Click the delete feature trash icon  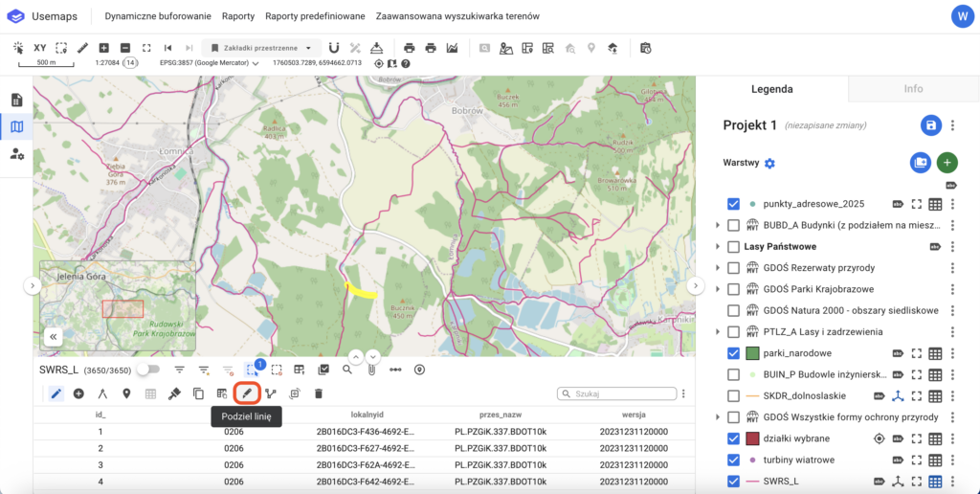click(x=319, y=393)
